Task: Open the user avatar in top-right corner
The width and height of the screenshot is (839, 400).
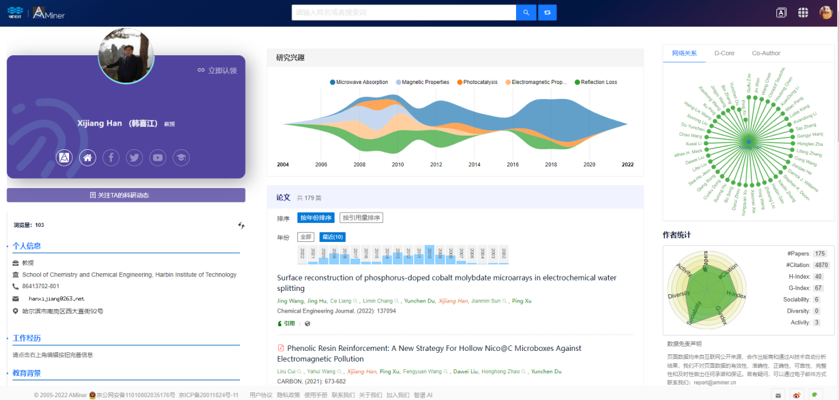Action: [826, 13]
